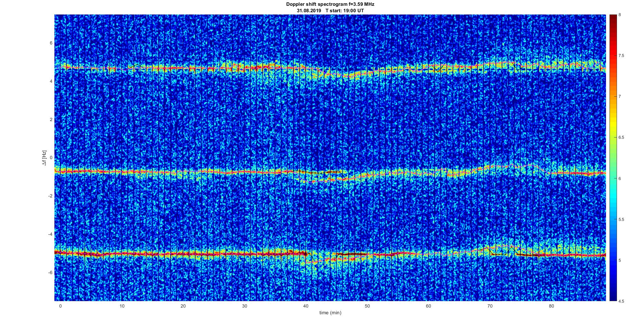Click the y-axis tick label '6'
The height and width of the screenshot is (323, 644).
pos(51,43)
